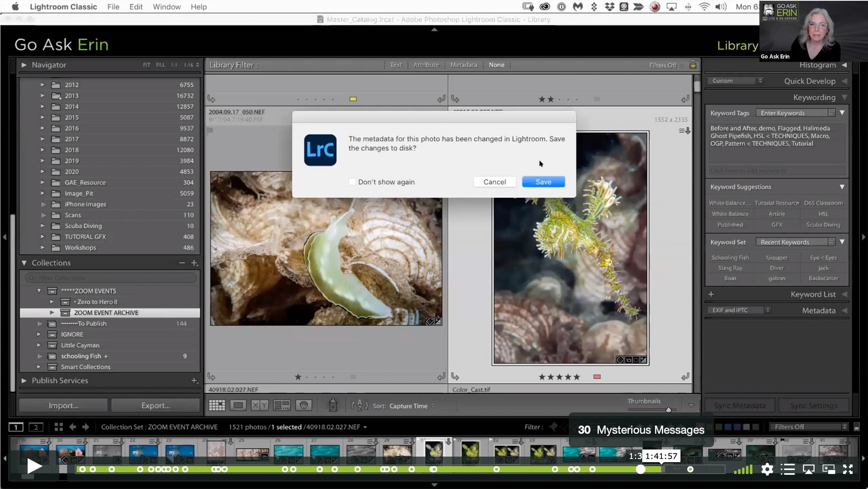Toggle the A-Z sort direction icon
Image resolution: width=868 pixels, height=489 pixels.
[x=359, y=405]
